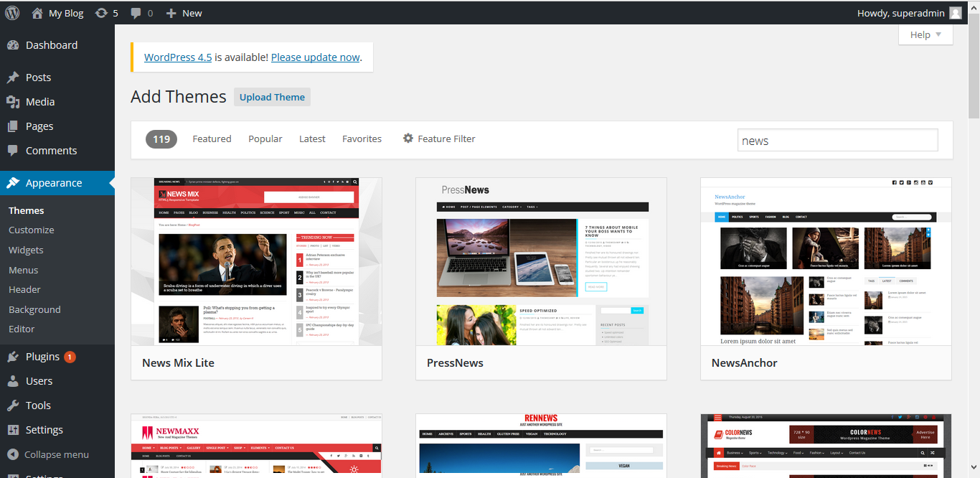Click the updates icon showing 5
Viewport: 980px width, 478px height.
102,13
